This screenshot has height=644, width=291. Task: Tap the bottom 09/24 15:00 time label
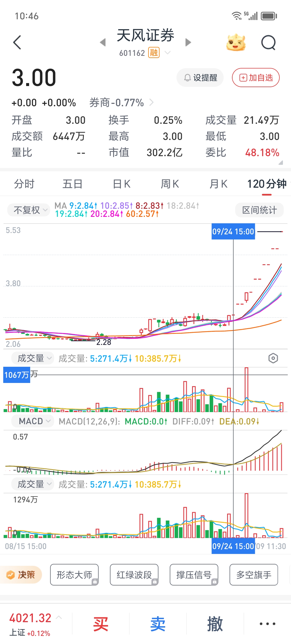(x=233, y=546)
